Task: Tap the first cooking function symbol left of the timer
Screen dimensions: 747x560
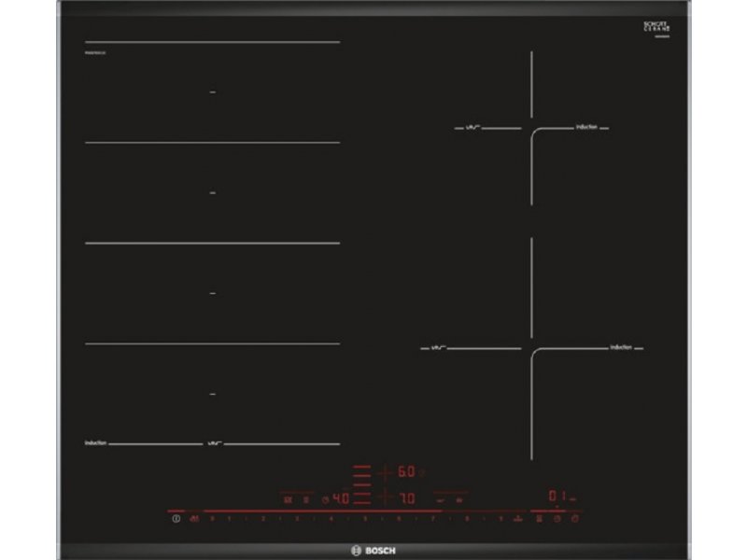Action: point(288,499)
